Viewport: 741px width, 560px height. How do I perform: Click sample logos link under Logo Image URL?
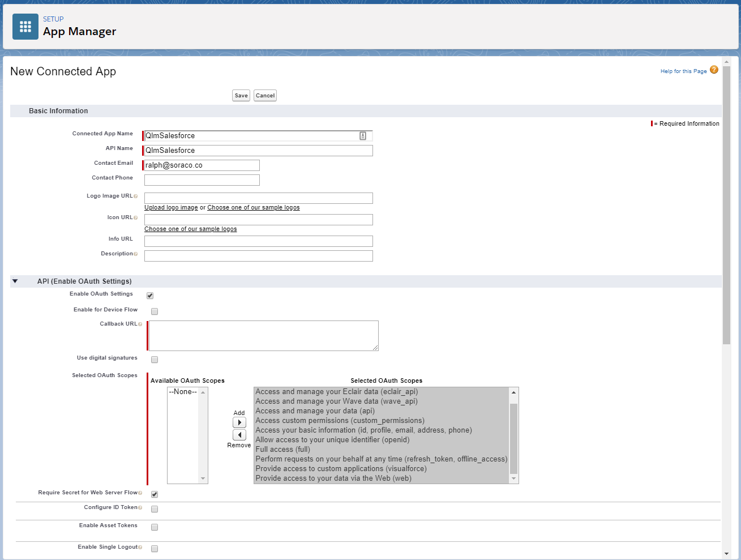click(254, 208)
